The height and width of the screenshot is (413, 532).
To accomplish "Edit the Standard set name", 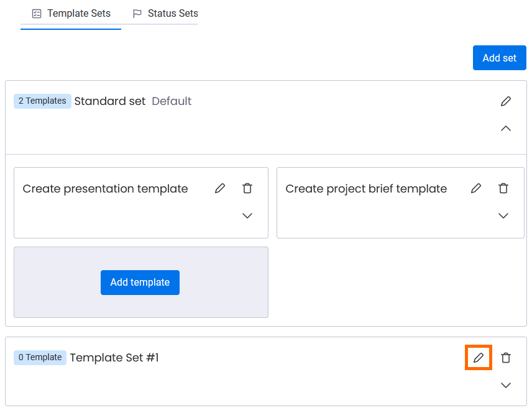I will coord(506,101).
